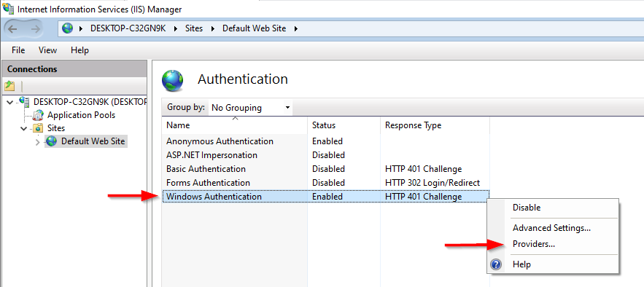The width and height of the screenshot is (644, 287).
Task: Click the Enabled status of Anonymous Authentication
Action: pyautogui.click(x=327, y=141)
